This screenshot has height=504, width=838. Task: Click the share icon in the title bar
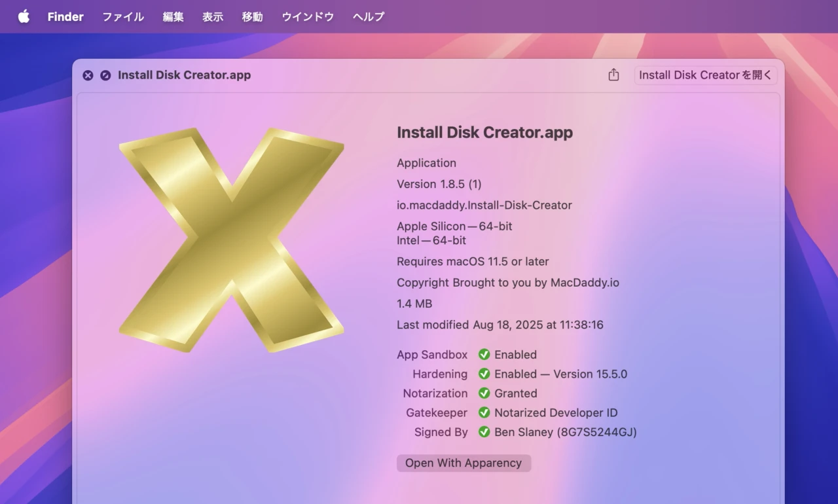point(613,75)
